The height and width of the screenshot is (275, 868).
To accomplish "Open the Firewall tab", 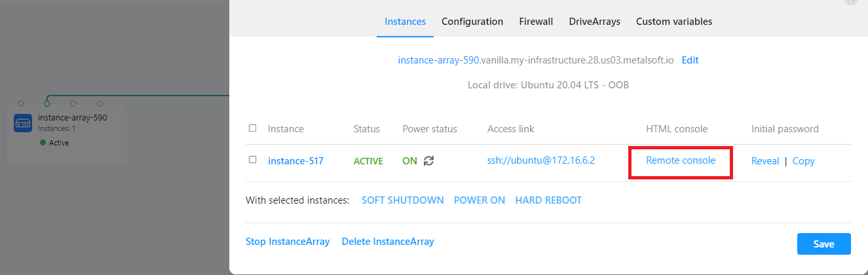I will [536, 22].
